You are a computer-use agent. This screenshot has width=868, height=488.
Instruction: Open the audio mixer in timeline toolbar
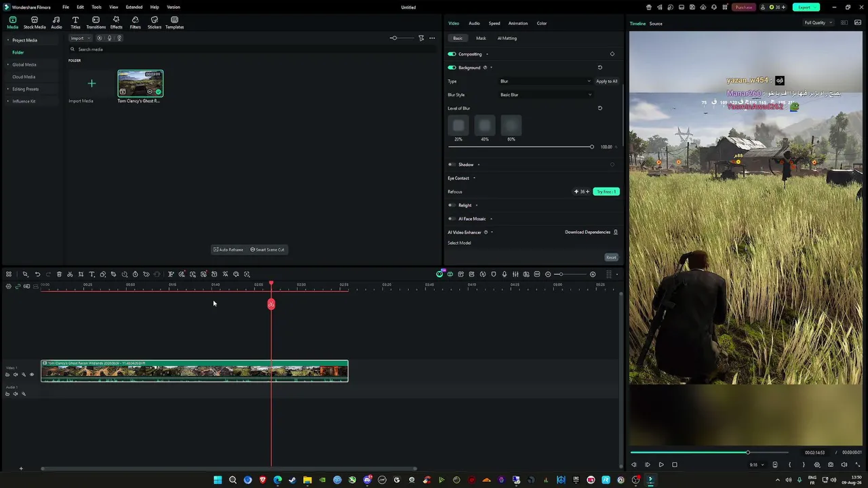(x=515, y=274)
